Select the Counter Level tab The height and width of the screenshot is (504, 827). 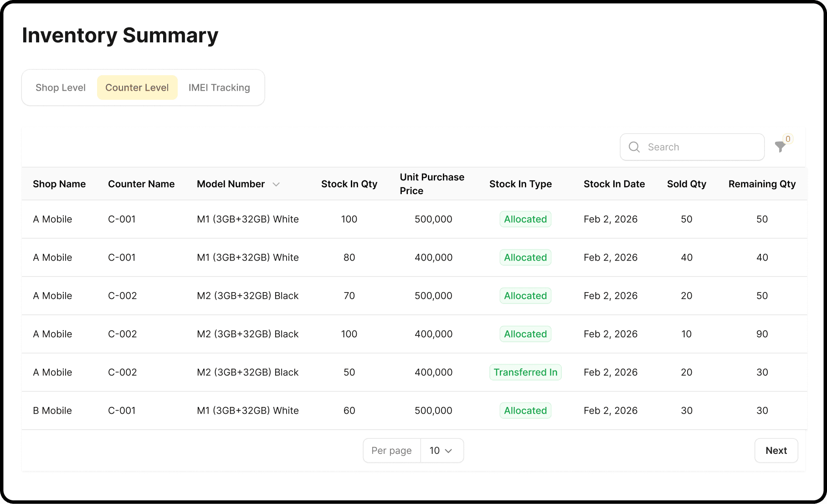(137, 87)
